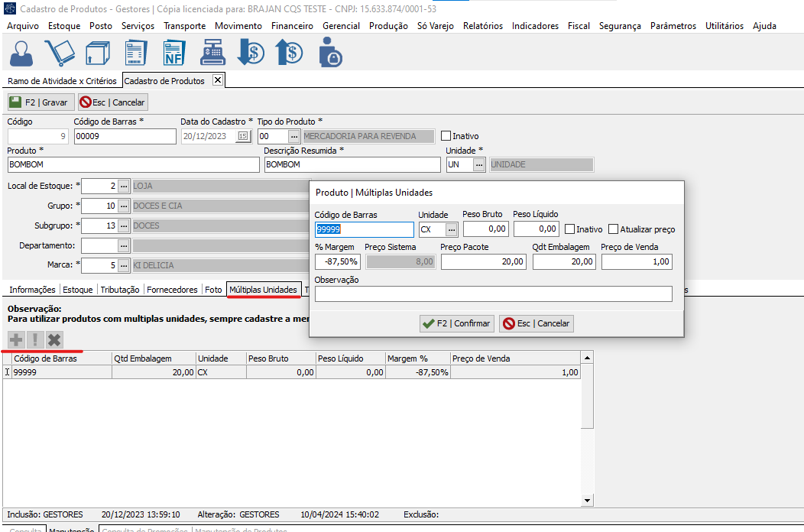The image size is (804, 532).
Task: Switch to the Tributação tab
Action: (x=120, y=290)
